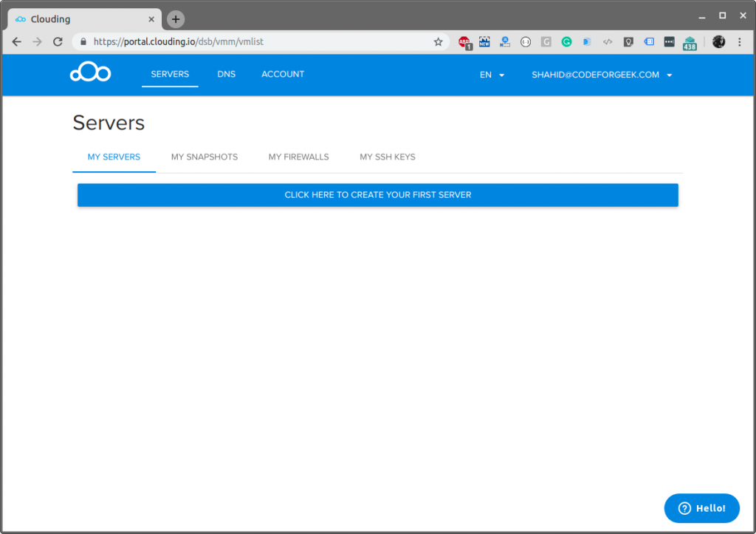Navigate to the DNS section
Screen dimensions: 756x534
pos(227,74)
